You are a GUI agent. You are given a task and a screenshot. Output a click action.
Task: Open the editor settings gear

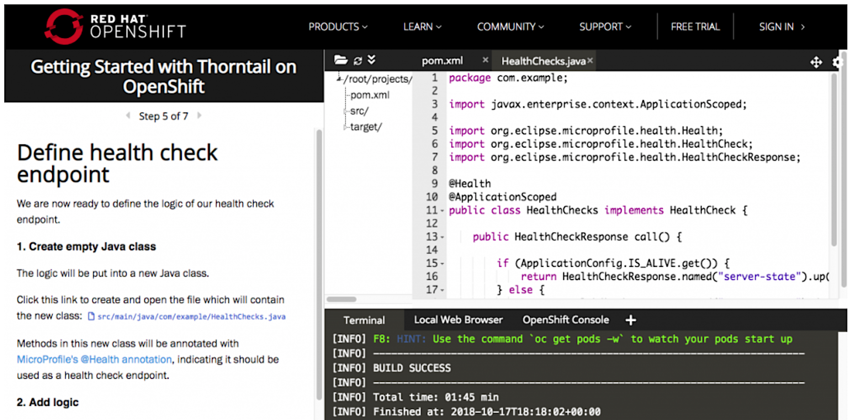[837, 62]
